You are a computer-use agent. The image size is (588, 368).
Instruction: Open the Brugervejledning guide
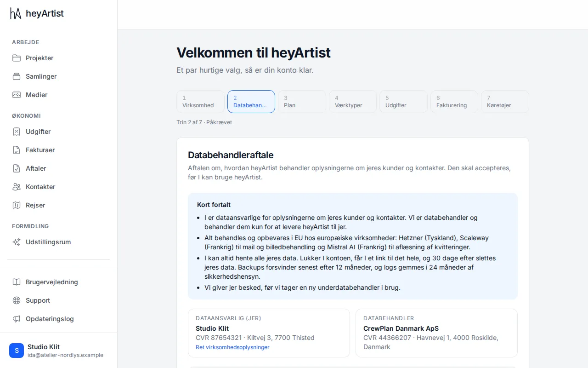pyautogui.click(x=59, y=282)
